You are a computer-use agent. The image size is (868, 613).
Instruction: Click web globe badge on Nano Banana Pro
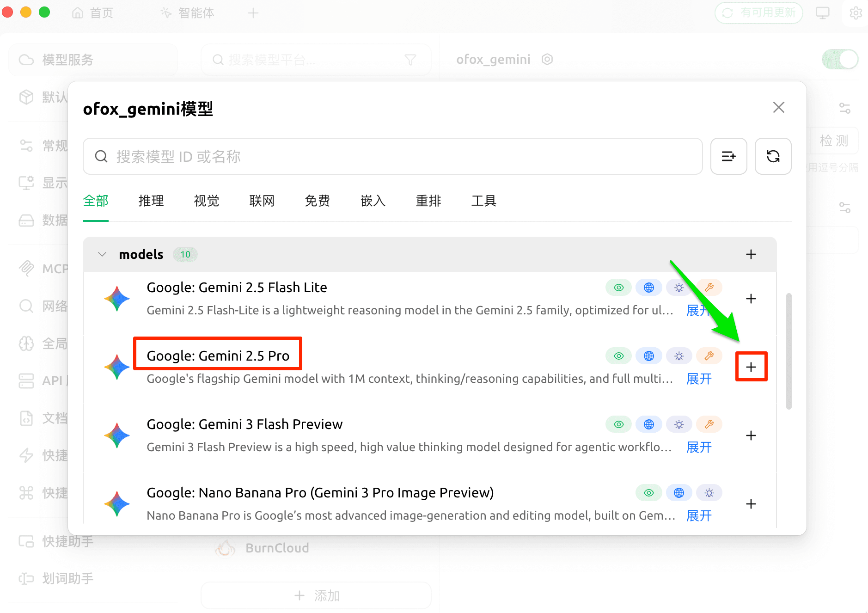click(679, 493)
